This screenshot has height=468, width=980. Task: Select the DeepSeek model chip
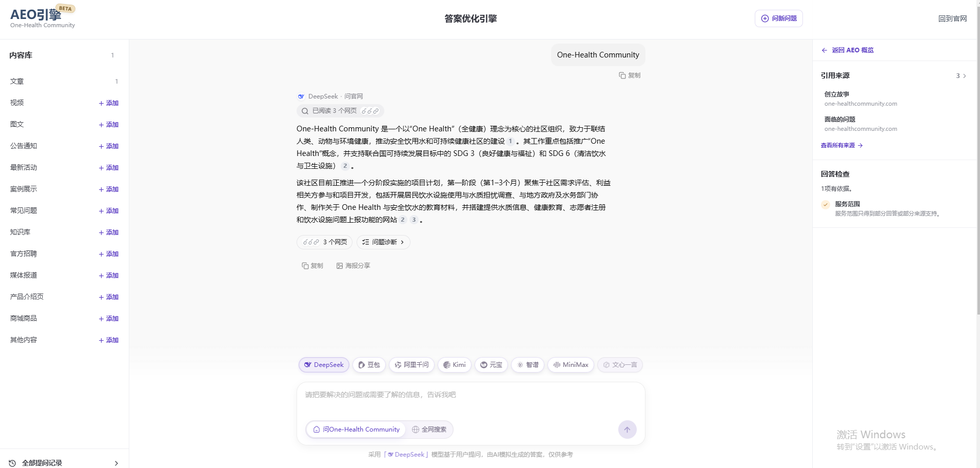324,365
